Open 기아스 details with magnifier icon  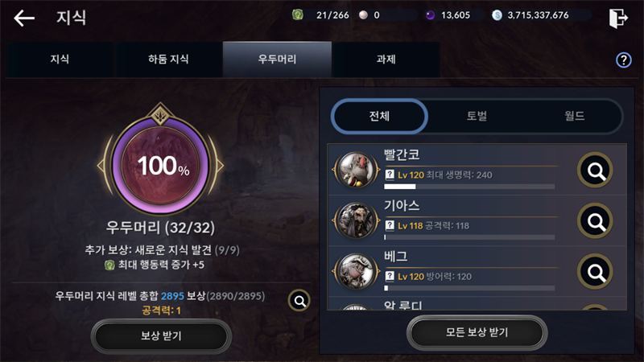click(595, 220)
